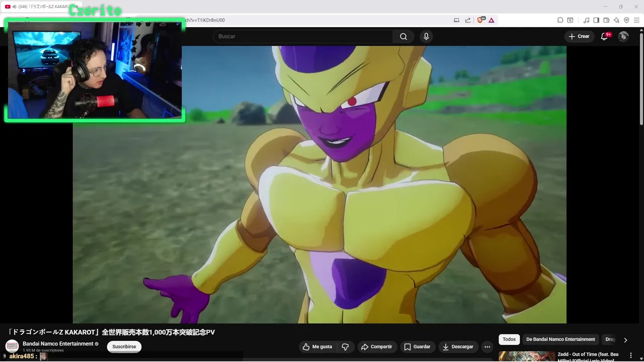Select the De Bandai Namco Entertainment chip
644x362 pixels.
coord(560,339)
